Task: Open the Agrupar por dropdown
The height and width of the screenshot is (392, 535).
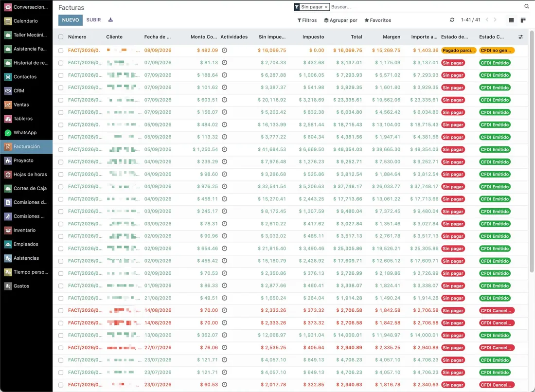Action: click(x=340, y=20)
